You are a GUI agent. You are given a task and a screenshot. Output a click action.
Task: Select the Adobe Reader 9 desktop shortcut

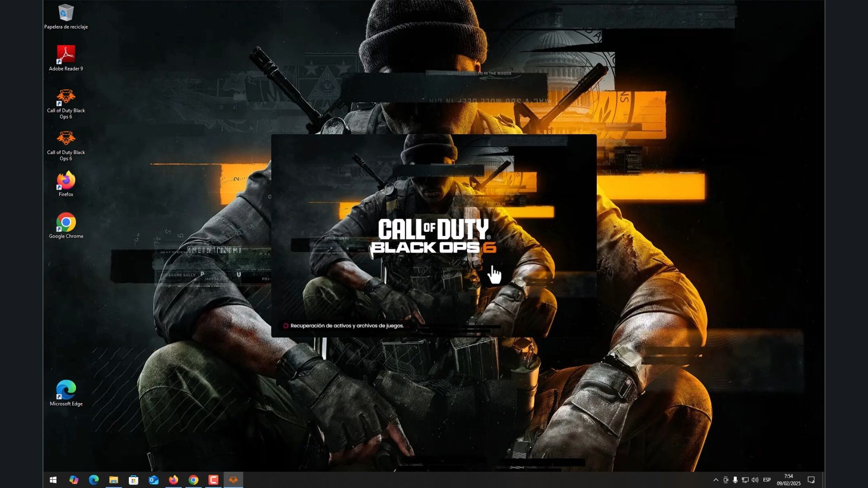(66, 58)
